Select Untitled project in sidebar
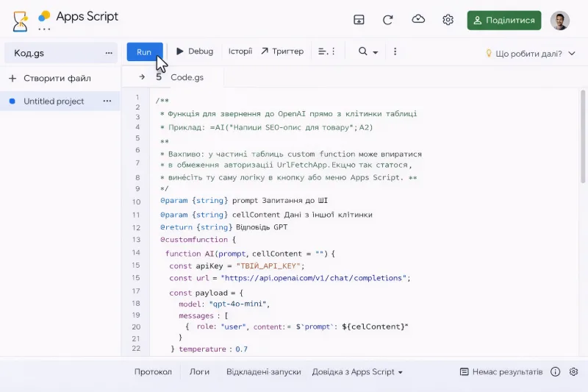 [x=60, y=101]
